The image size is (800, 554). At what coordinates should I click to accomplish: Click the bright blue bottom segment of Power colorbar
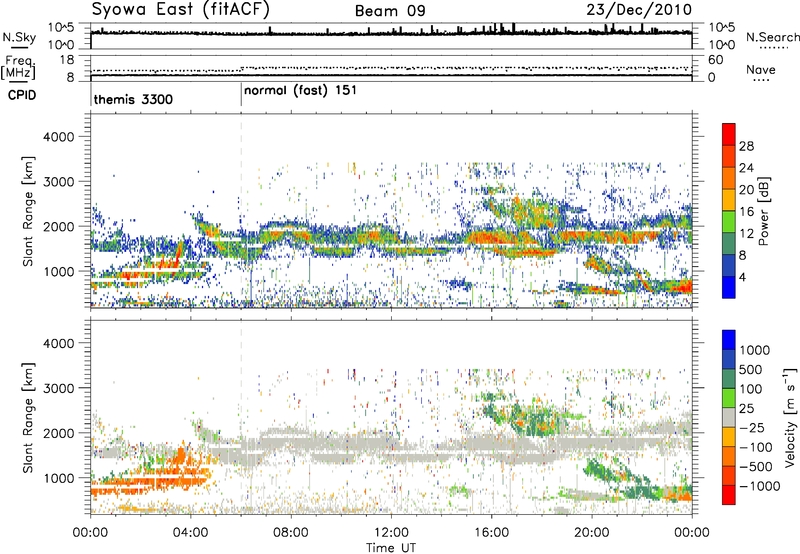pyautogui.click(x=729, y=287)
